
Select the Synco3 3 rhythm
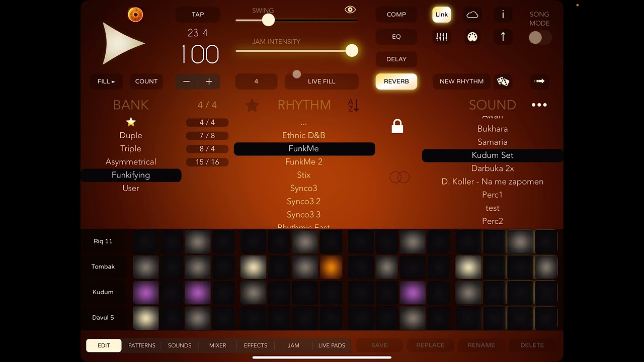pos(304,214)
